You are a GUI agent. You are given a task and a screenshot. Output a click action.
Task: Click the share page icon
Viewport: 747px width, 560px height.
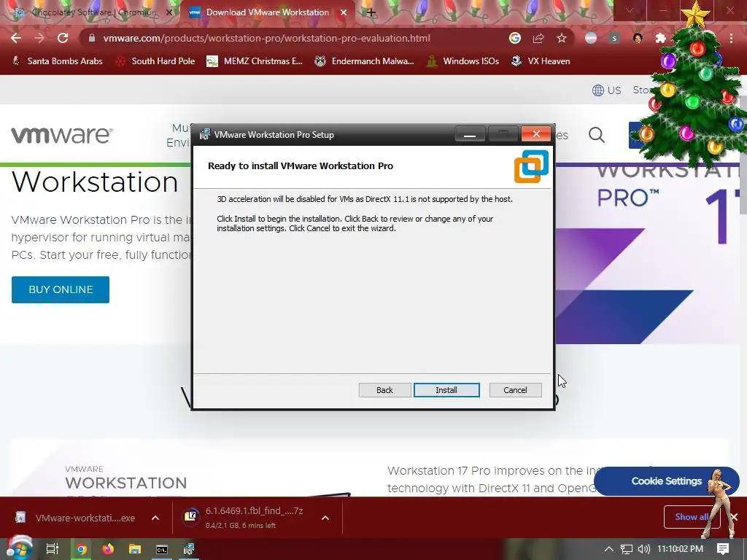pos(538,38)
